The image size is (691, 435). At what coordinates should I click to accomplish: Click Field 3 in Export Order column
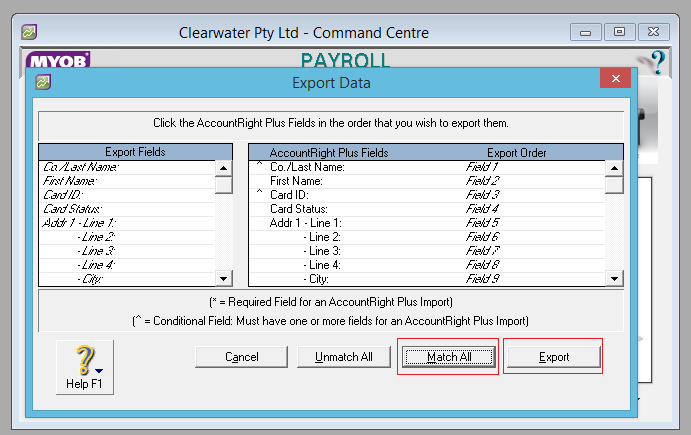(483, 195)
